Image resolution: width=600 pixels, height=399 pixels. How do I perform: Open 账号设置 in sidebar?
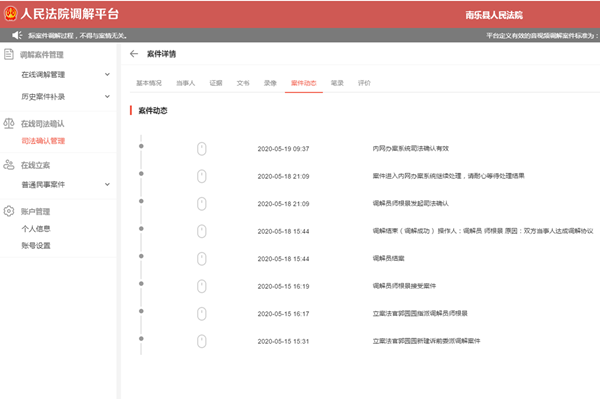tap(36, 246)
